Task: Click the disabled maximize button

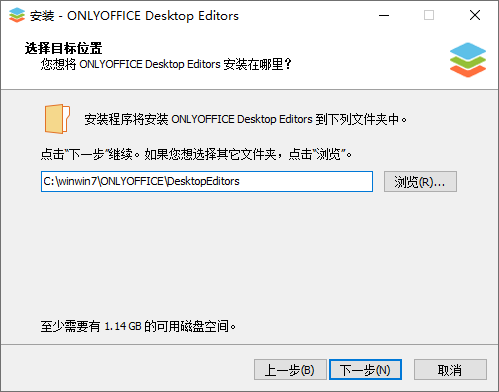Action: (x=429, y=15)
